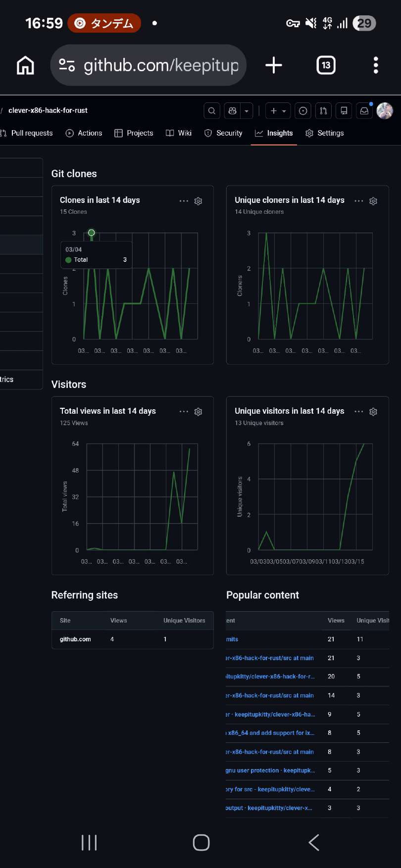Tap Android home navigation button
Screen dimensions: 401x868
tap(201, 842)
